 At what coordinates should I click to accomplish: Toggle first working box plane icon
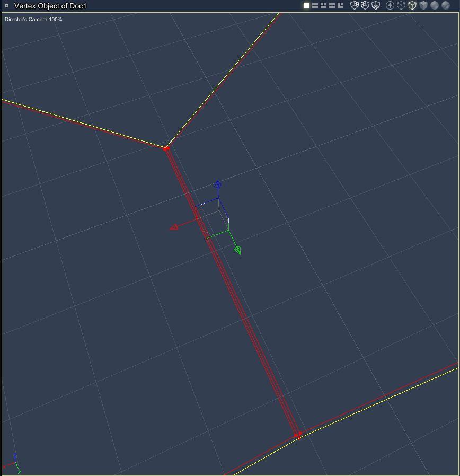(355, 5)
